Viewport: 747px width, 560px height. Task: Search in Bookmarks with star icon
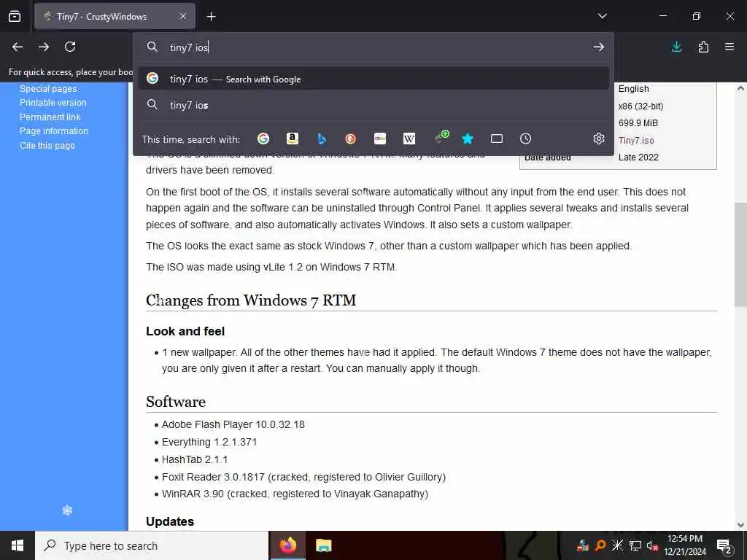tap(468, 139)
